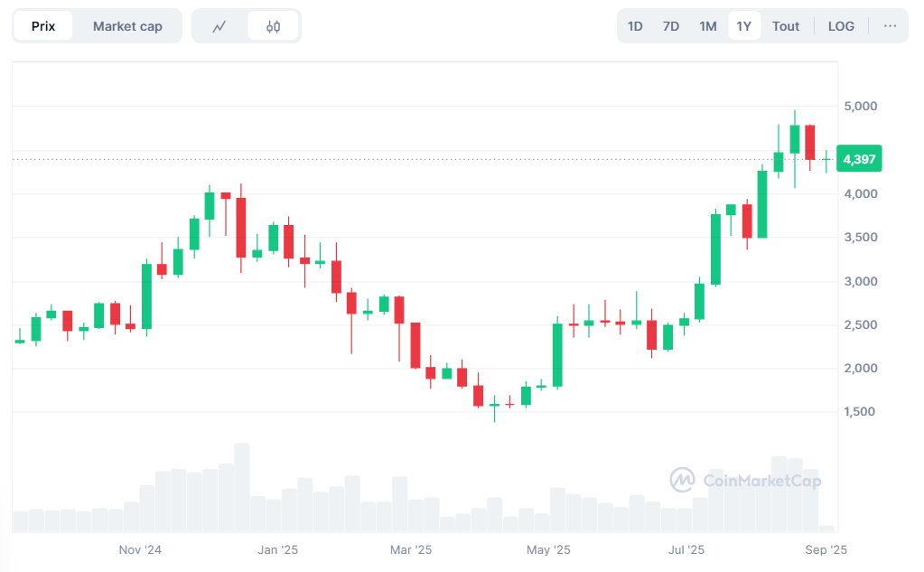924x572 pixels.
Task: Open the three-dots more options menu
Action: pos(890,26)
